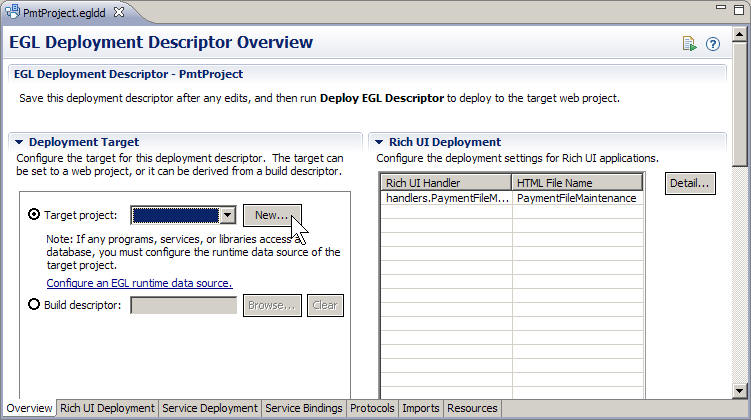751x420 pixels.
Task: Open the Service Bindings tab
Action: [x=304, y=409]
